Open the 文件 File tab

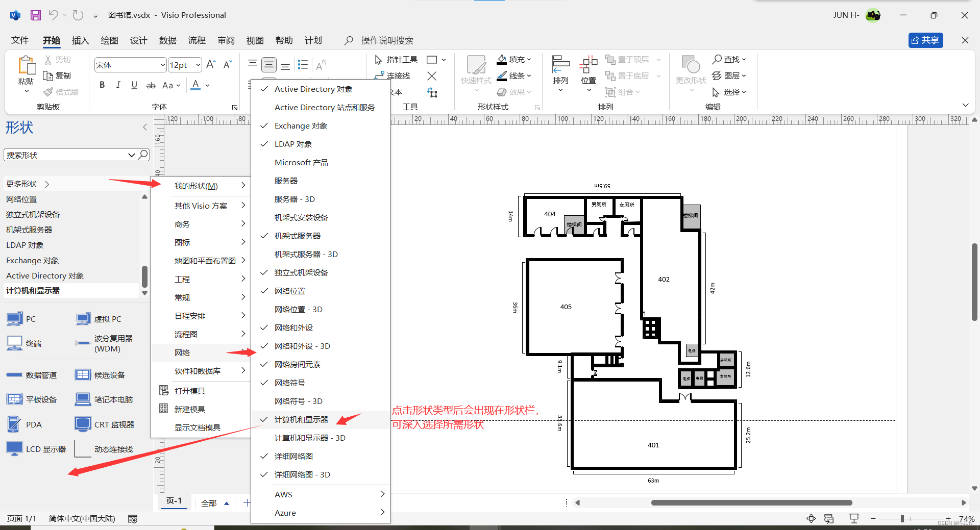tap(20, 40)
